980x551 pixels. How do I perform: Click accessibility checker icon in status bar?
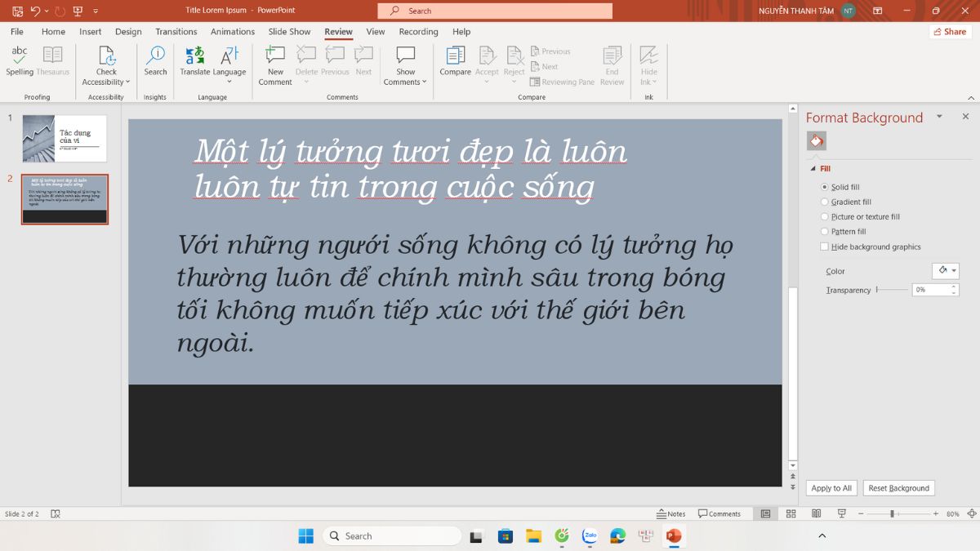click(x=56, y=513)
